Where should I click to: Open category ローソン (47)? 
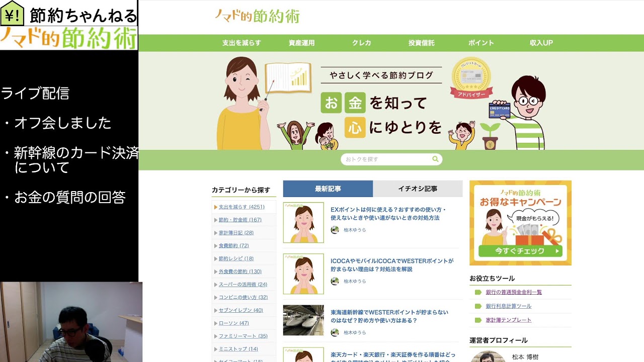point(233,323)
